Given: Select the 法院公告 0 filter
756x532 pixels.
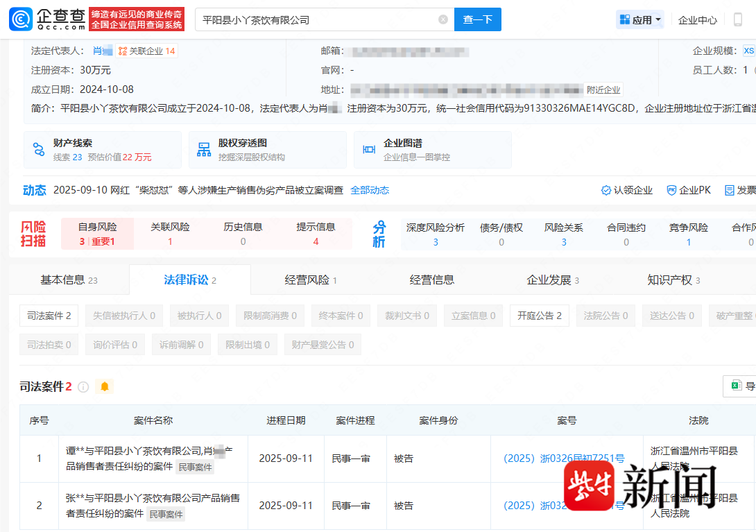Looking at the screenshot, I should 605,316.
